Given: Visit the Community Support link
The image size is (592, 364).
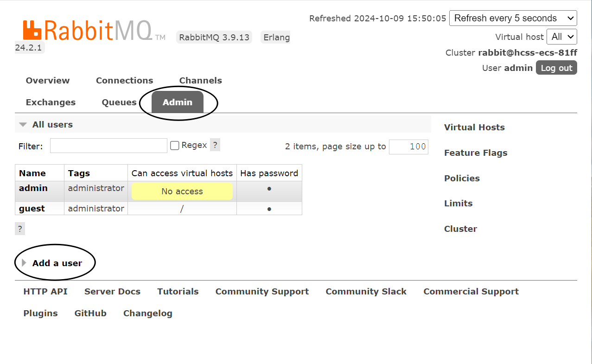Looking at the screenshot, I should pos(262,291).
